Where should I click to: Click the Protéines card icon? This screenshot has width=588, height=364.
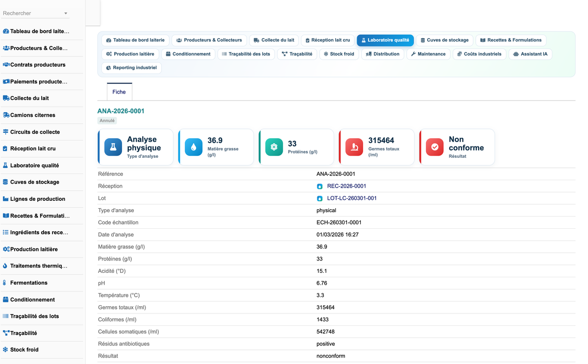click(274, 147)
